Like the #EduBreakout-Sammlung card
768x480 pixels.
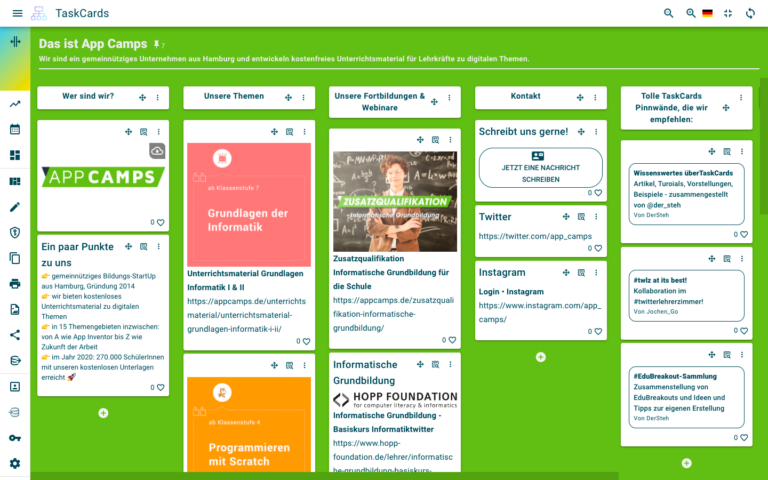[744, 438]
